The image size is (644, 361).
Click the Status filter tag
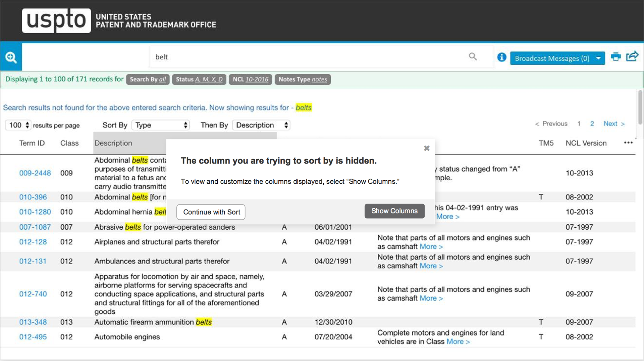[x=199, y=80]
